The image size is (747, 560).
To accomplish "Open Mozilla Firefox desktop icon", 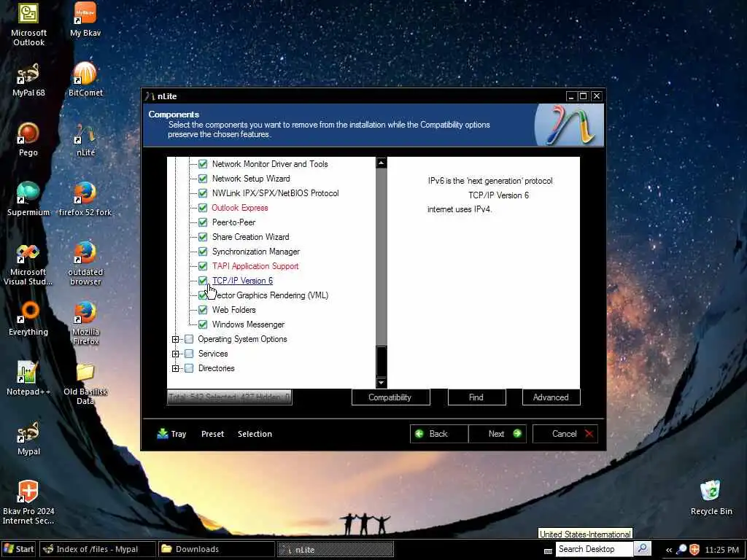I will point(85,324).
